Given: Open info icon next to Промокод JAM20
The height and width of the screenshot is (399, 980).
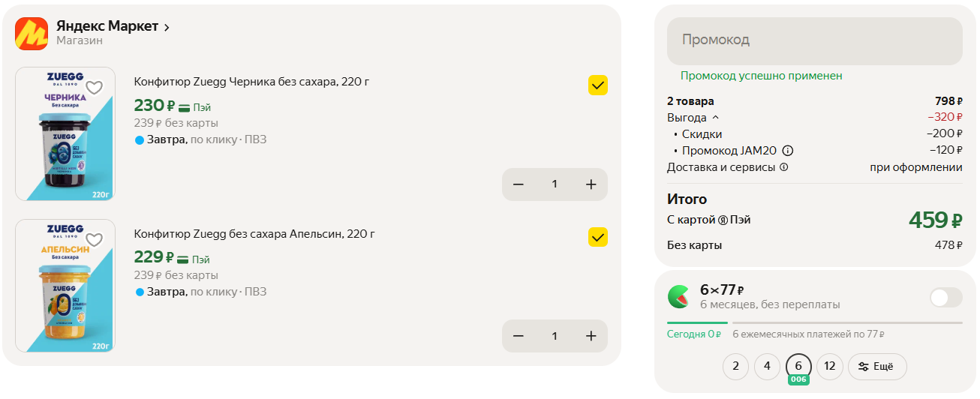Looking at the screenshot, I should click(788, 151).
